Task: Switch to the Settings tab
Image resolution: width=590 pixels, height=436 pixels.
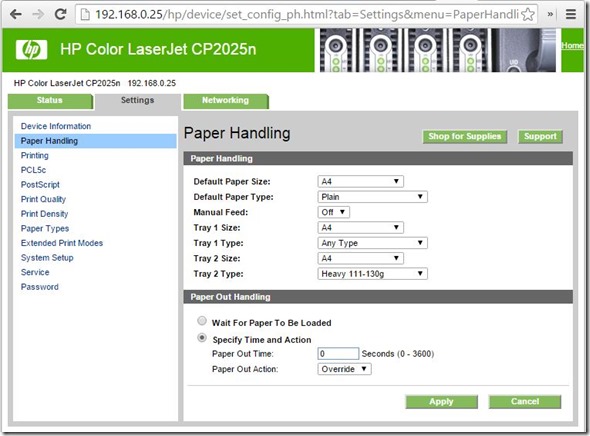Action: (x=138, y=101)
